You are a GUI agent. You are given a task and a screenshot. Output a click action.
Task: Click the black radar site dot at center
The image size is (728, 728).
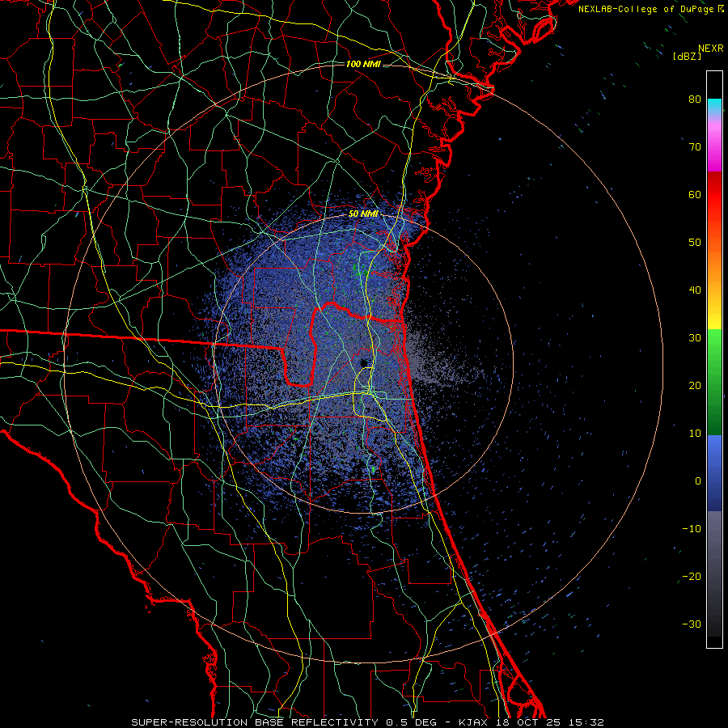click(x=364, y=362)
